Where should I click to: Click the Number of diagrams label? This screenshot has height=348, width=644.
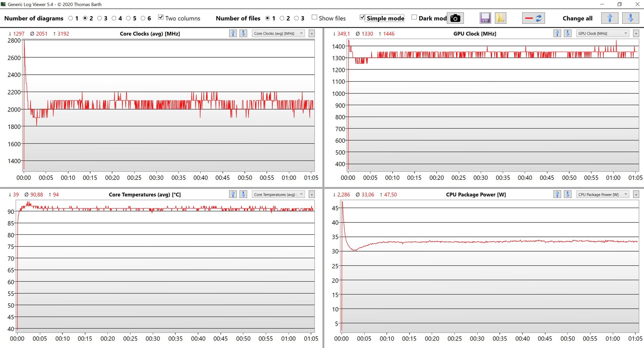34,18
